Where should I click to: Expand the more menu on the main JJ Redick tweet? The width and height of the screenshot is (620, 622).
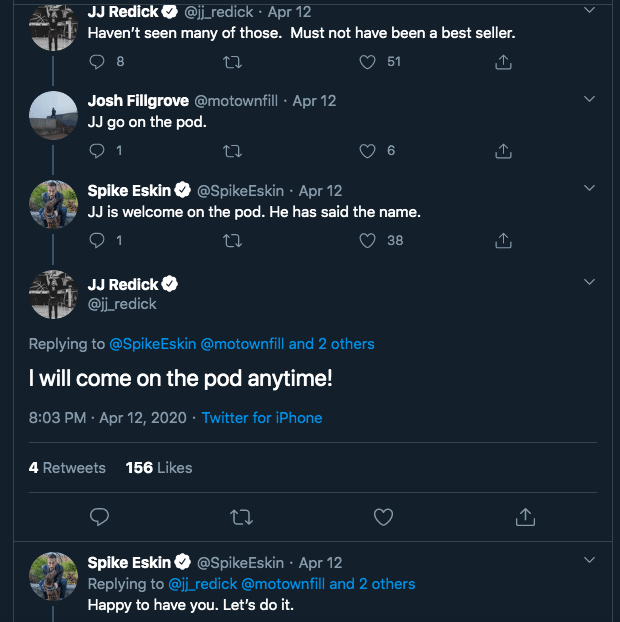589,279
